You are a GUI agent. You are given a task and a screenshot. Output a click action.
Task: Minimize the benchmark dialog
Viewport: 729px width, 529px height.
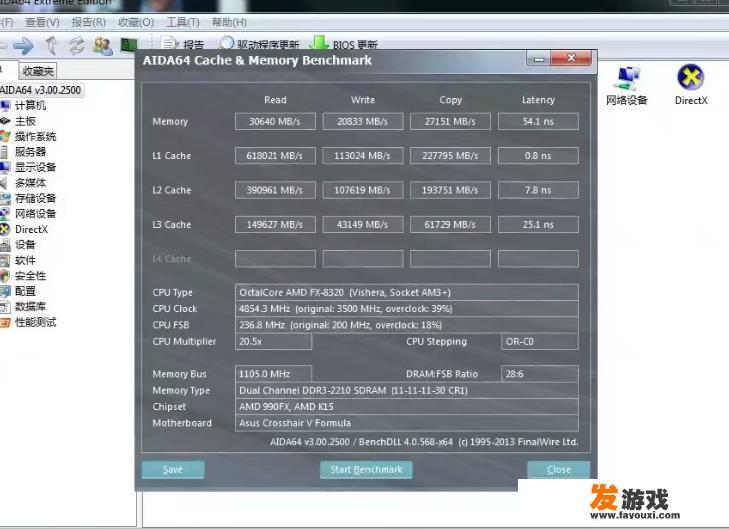coord(538,59)
